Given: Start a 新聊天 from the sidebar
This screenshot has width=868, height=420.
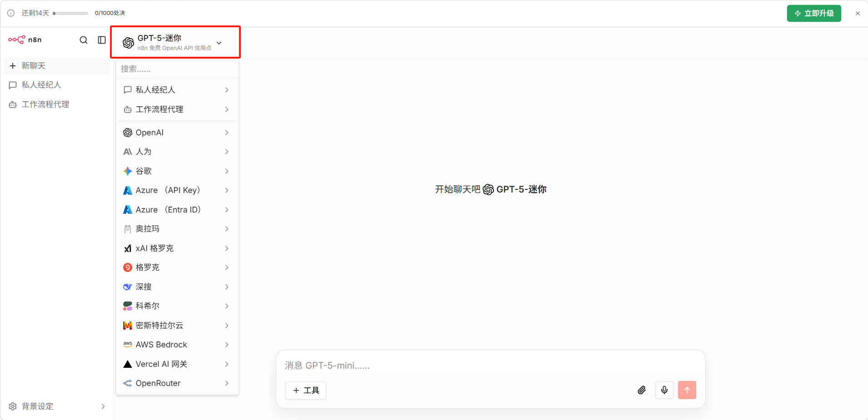Looking at the screenshot, I should (57, 66).
